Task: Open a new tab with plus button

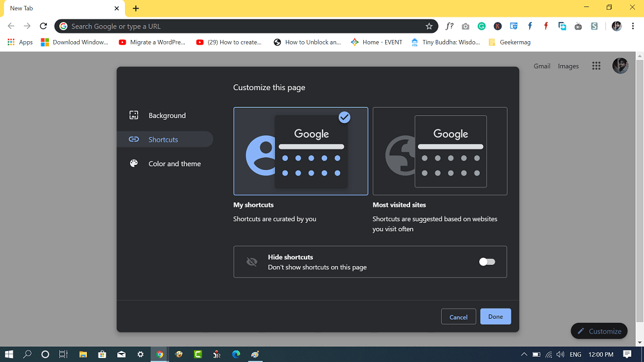Action: tap(135, 8)
